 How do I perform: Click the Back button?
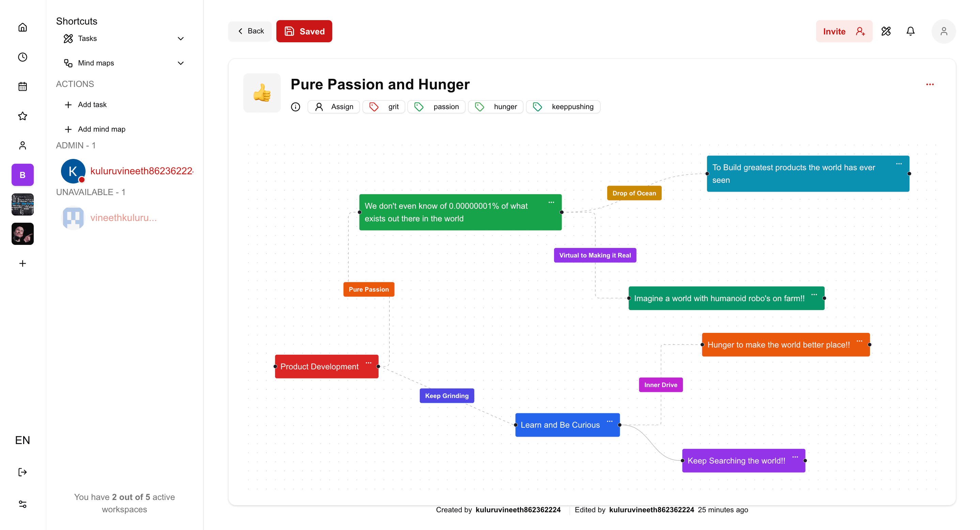pos(250,31)
